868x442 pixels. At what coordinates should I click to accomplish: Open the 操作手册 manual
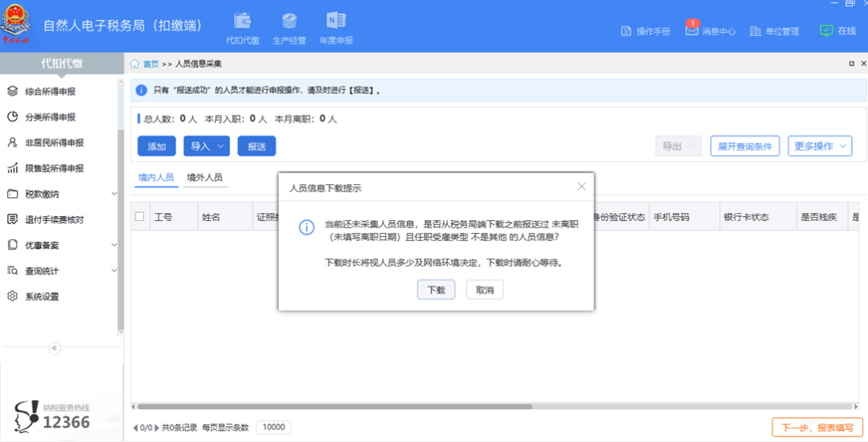[645, 31]
